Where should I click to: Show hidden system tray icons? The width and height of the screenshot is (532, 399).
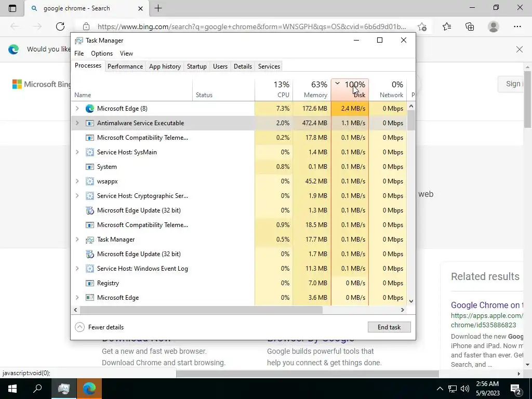[x=440, y=389]
